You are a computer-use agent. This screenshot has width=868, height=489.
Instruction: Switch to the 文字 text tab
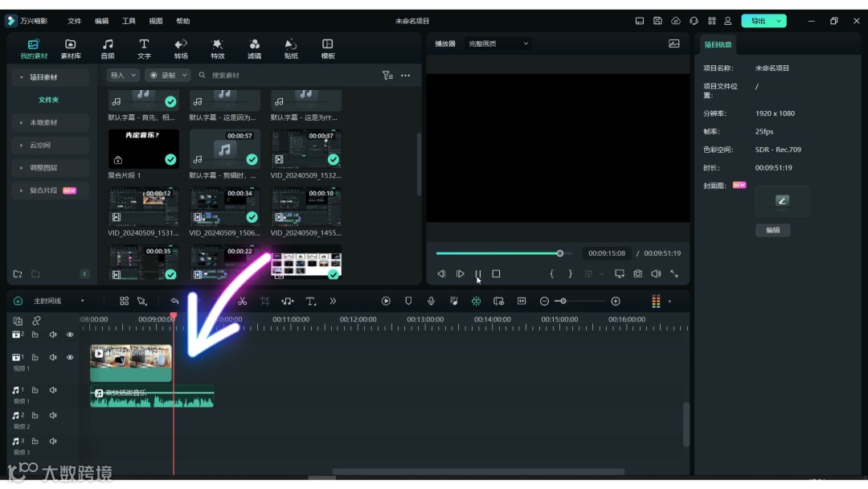(x=144, y=49)
